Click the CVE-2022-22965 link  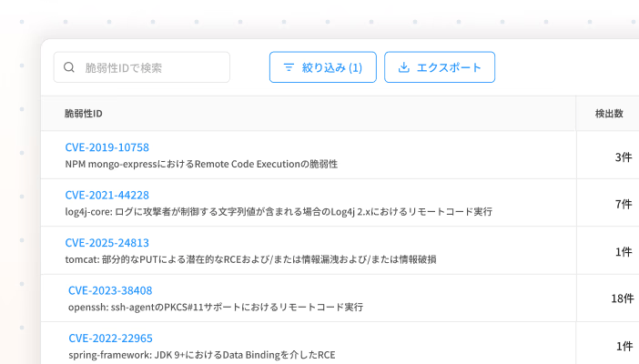click(x=110, y=339)
